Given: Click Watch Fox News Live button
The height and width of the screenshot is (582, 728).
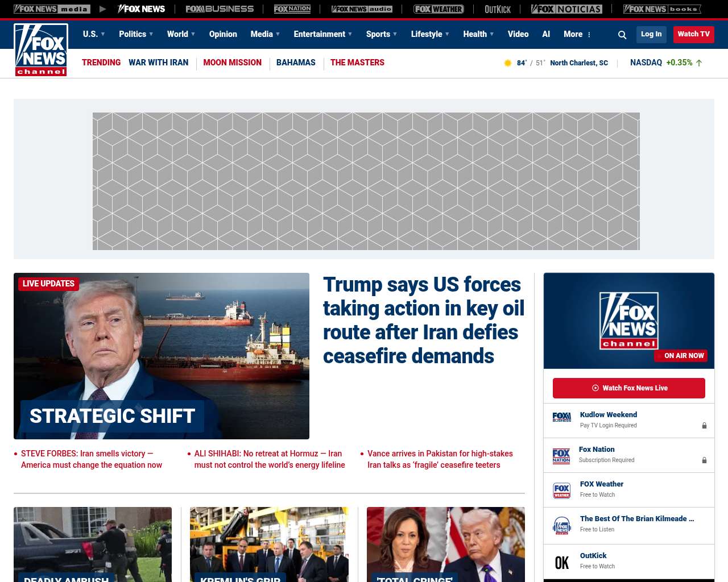Looking at the screenshot, I should coord(629,388).
